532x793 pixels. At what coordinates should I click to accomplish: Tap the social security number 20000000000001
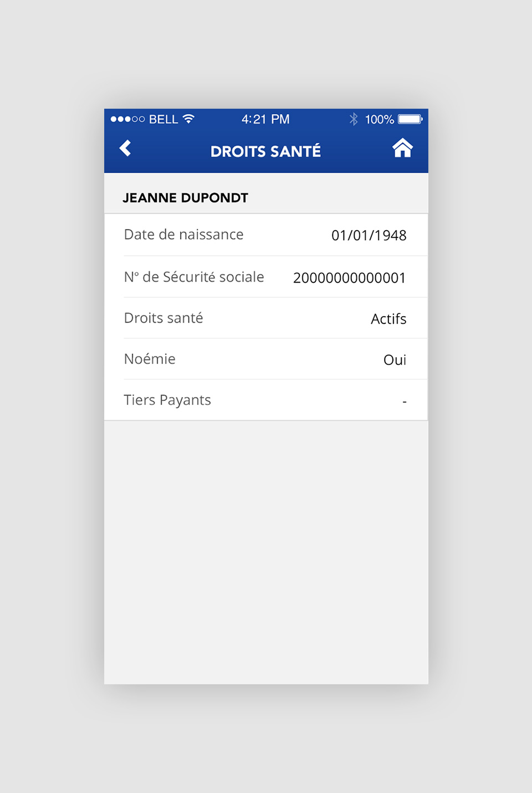click(x=350, y=277)
